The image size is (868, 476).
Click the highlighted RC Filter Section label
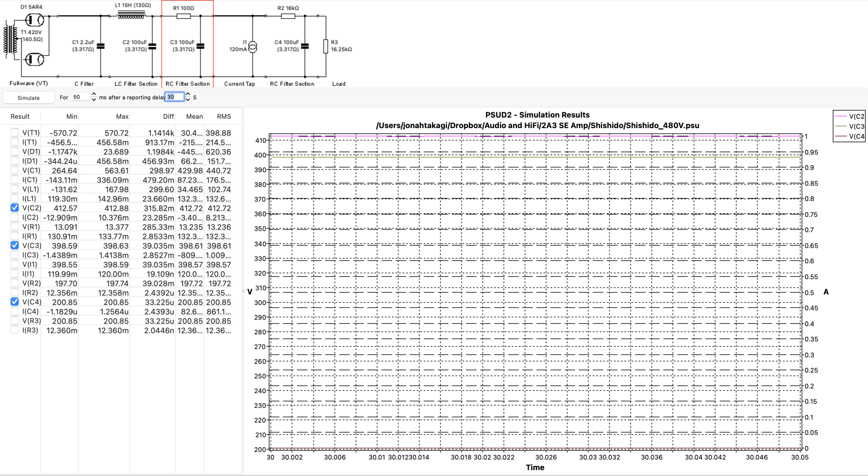[188, 84]
